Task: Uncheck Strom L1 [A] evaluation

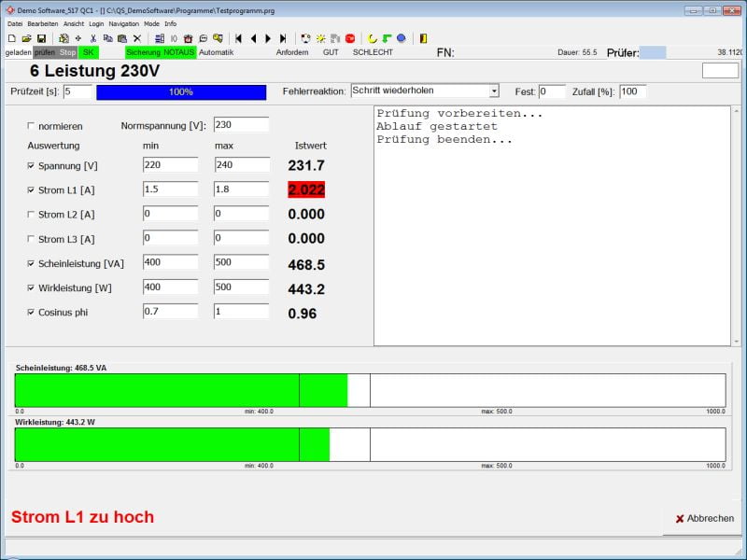Action: click(x=31, y=190)
